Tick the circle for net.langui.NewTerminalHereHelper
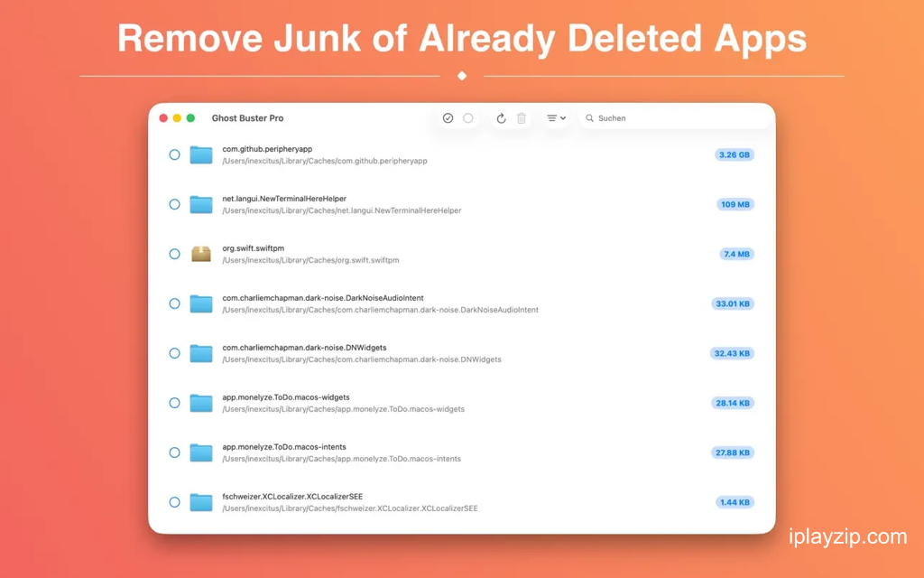Viewport: 924px width, 578px height. pyautogui.click(x=174, y=204)
